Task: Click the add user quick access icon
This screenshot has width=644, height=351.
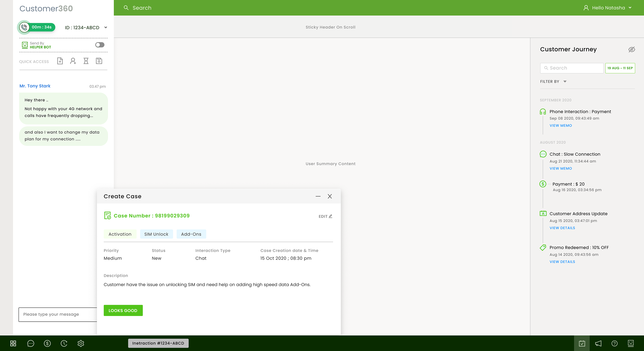Action: pos(73,61)
